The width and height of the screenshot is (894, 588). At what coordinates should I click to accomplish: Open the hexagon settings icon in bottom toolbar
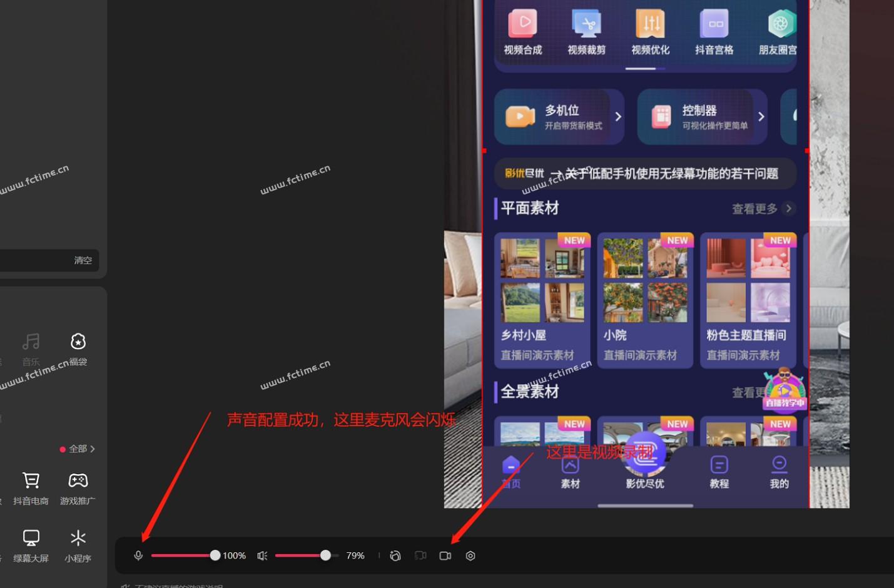[x=470, y=555]
